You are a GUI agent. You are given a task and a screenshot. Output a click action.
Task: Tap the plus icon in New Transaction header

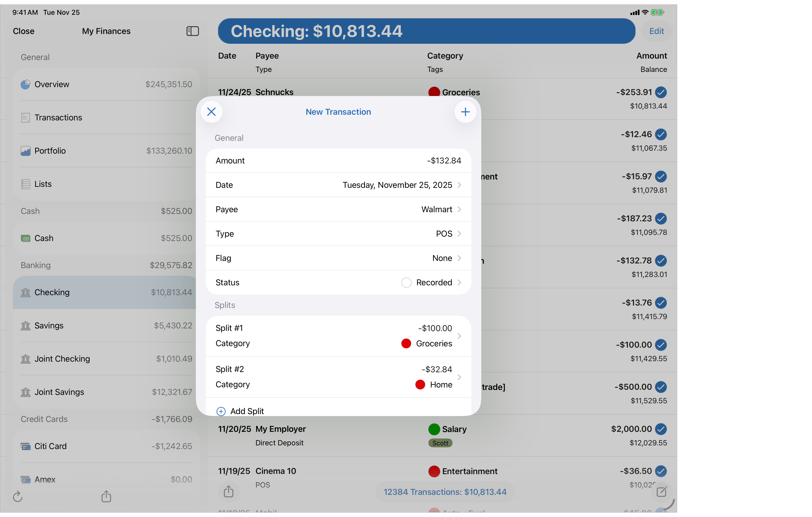tap(465, 112)
